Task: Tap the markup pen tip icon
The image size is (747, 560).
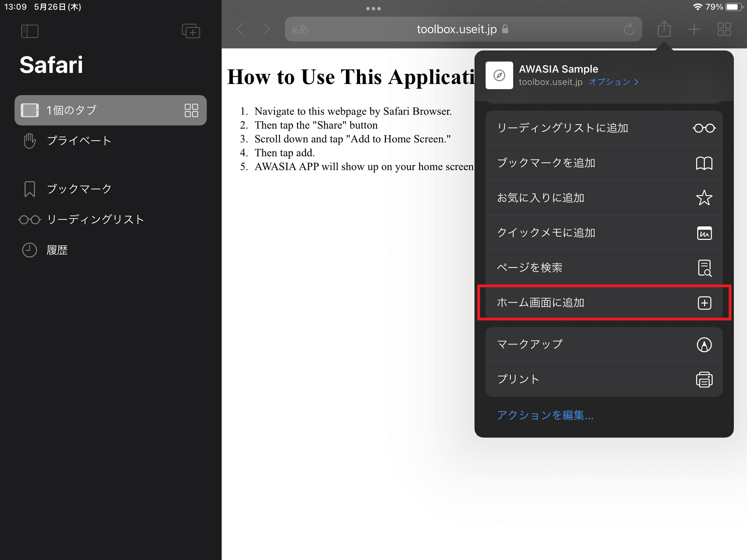Action: tap(704, 345)
